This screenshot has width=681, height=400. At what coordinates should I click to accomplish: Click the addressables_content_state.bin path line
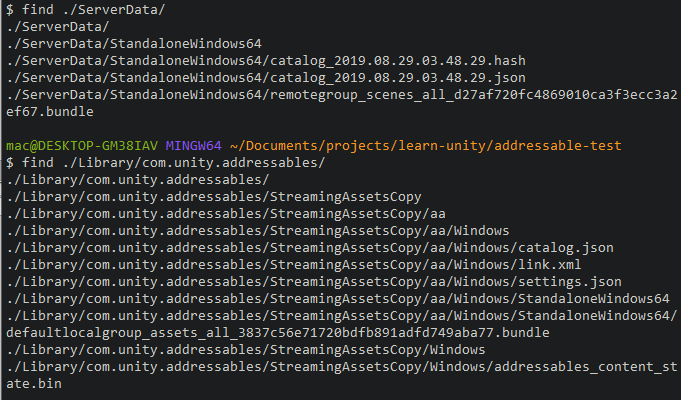coord(340,366)
